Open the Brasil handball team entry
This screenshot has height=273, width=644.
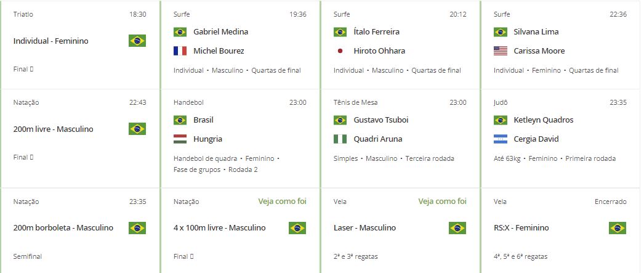(x=203, y=120)
